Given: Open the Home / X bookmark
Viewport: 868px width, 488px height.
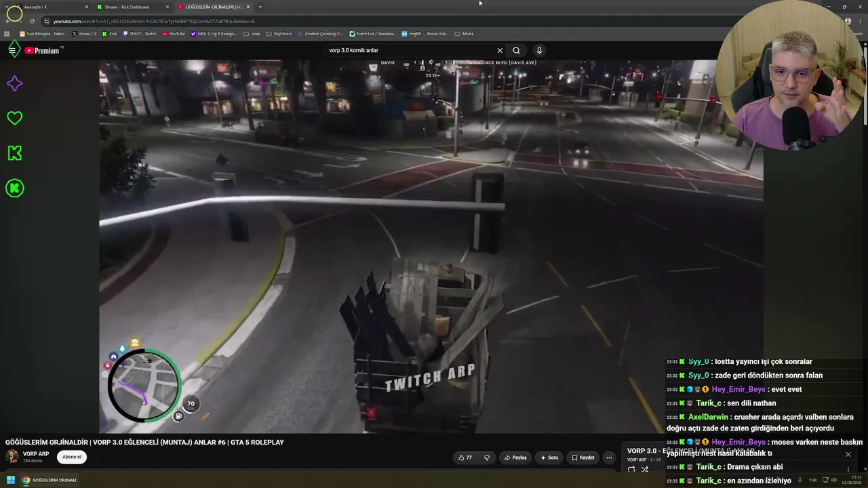Looking at the screenshot, I should pyautogui.click(x=85, y=33).
